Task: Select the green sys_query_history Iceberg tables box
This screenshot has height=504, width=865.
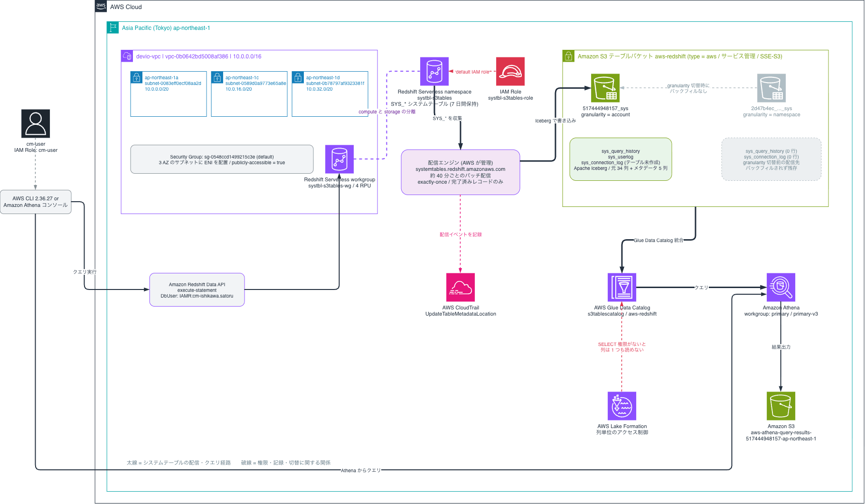Action: point(621,159)
